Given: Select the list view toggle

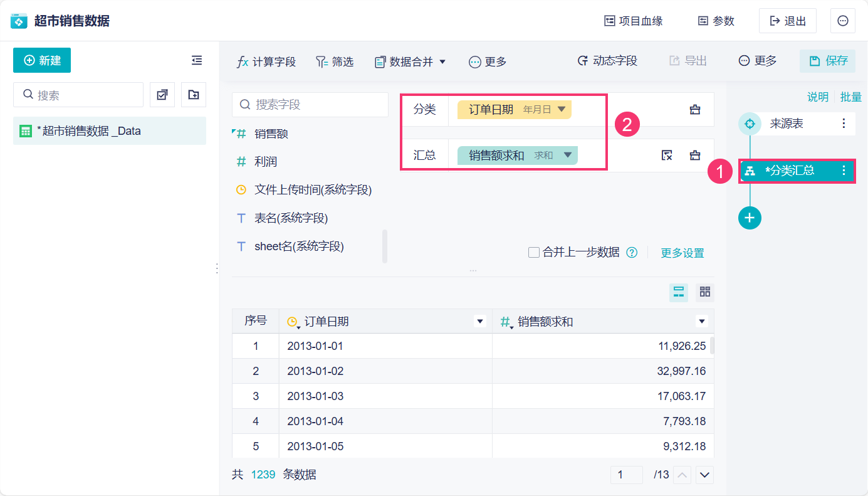Looking at the screenshot, I should pos(679,292).
